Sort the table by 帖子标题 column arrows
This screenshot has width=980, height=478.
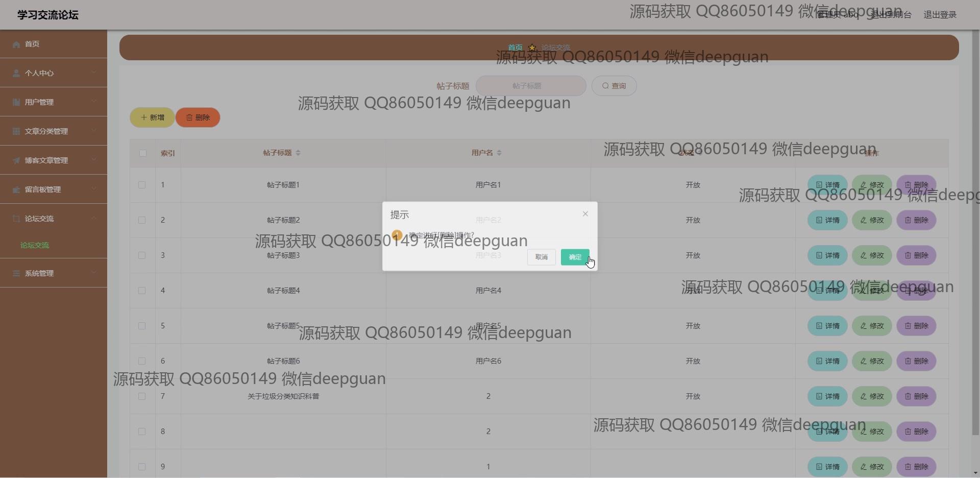coord(298,153)
